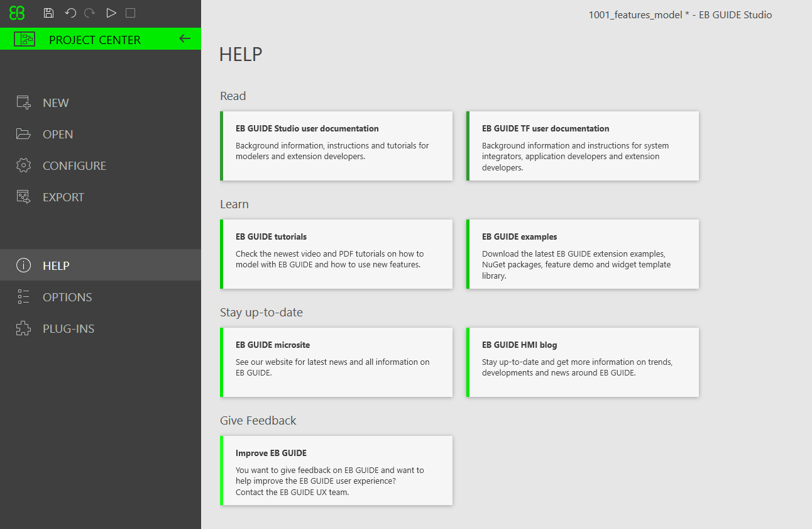The height and width of the screenshot is (529, 812).
Task: Start simulation with the play icon
Action: [111, 13]
